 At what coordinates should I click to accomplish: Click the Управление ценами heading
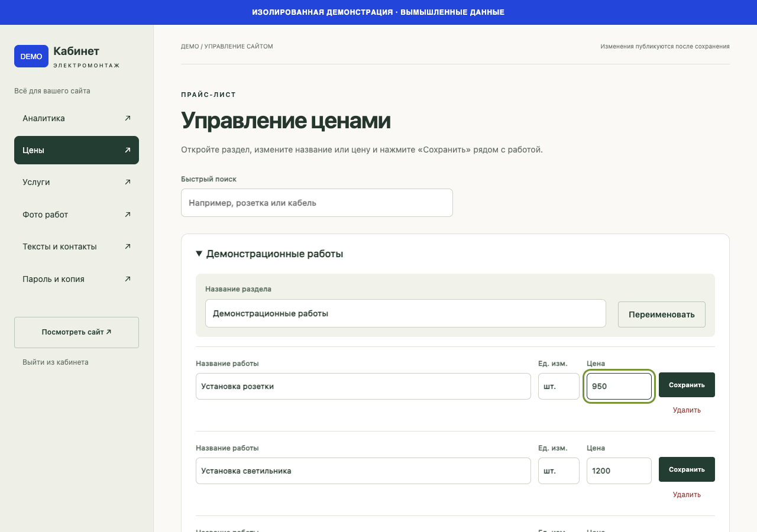point(286,121)
